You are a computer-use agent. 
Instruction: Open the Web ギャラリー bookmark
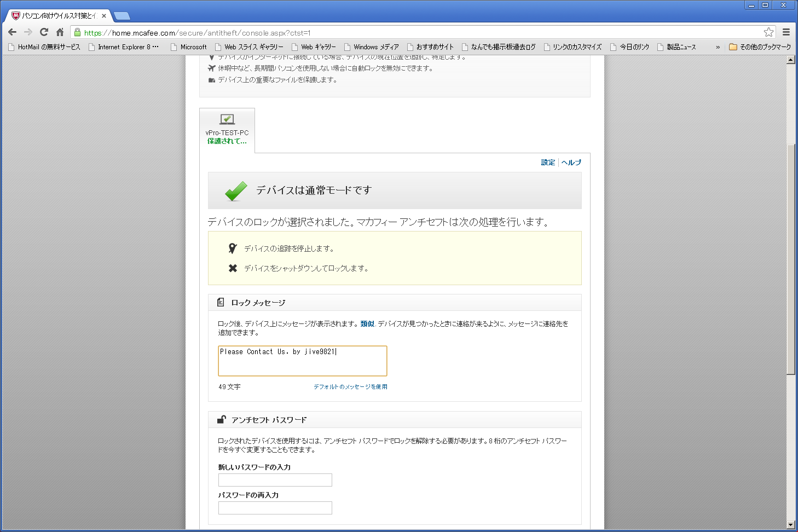pyautogui.click(x=314, y=47)
